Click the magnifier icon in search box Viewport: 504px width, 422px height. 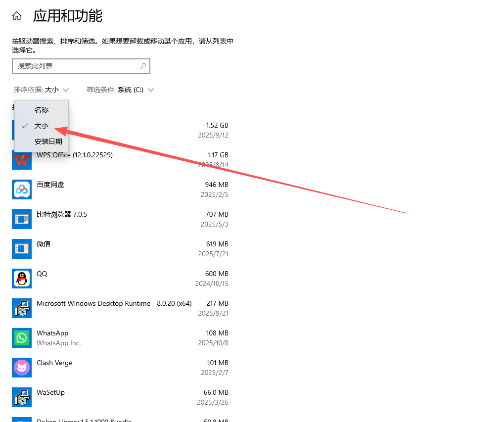pyautogui.click(x=143, y=66)
